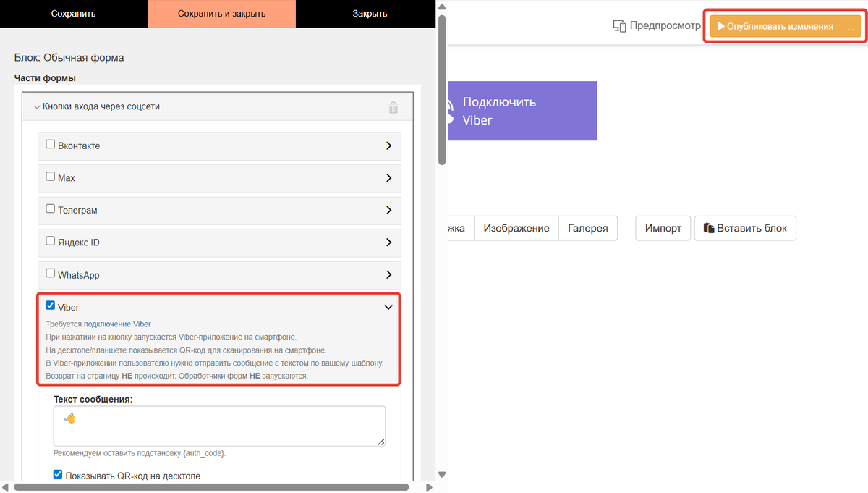Click Сохранить и закрыть
The height and width of the screenshot is (493, 868).
[221, 14]
